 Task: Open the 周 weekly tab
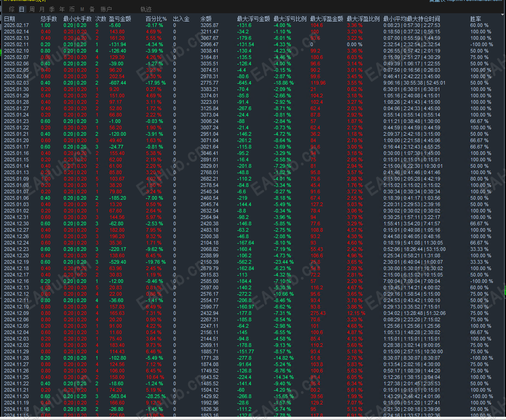click(32, 9)
